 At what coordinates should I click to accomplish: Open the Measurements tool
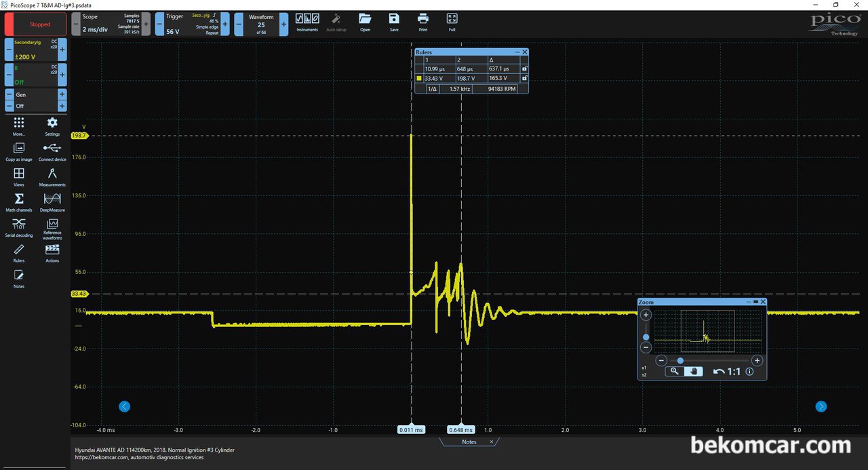52,177
